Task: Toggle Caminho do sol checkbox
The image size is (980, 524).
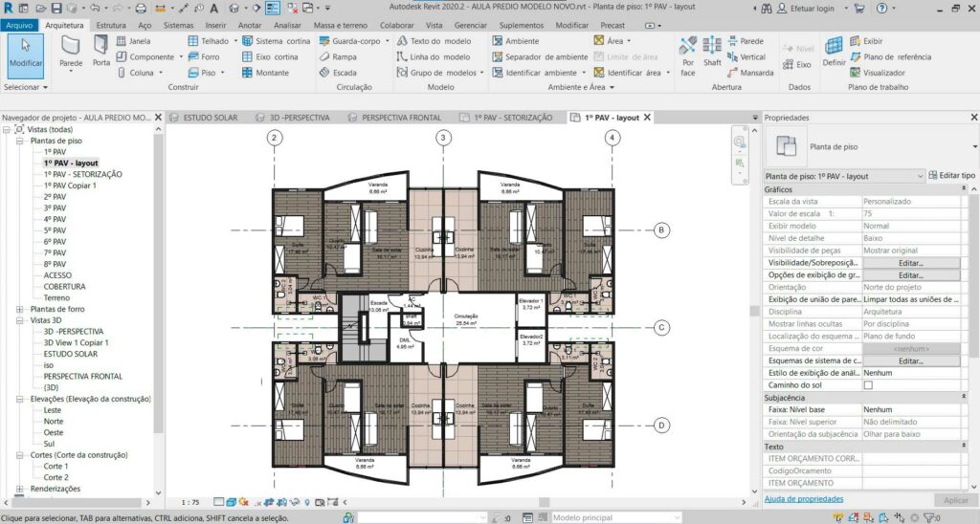Action: tap(868, 385)
